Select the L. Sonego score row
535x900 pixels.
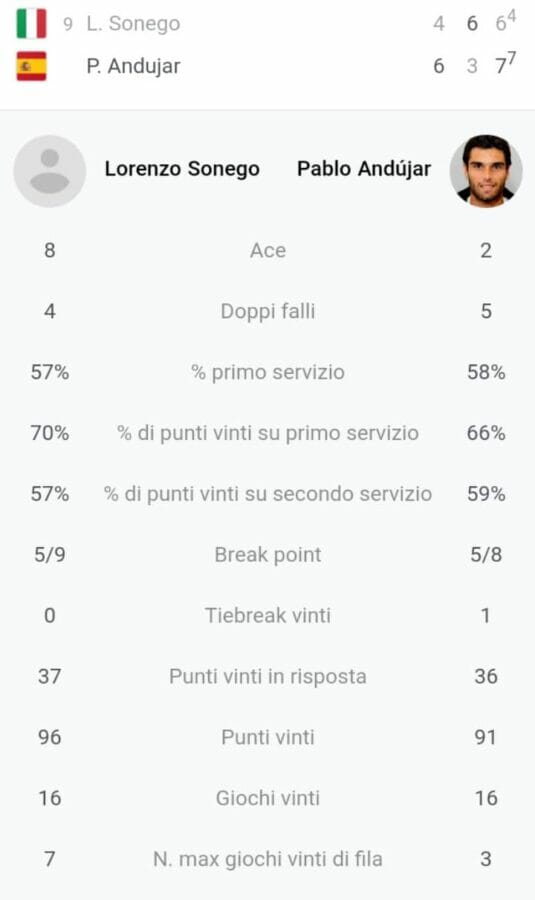click(x=268, y=24)
